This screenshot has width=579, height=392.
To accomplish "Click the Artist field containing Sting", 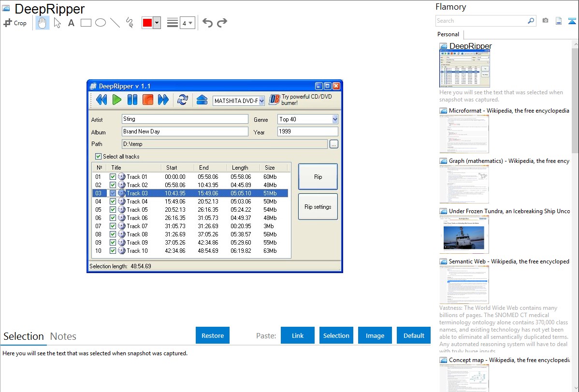I will pyautogui.click(x=185, y=119).
